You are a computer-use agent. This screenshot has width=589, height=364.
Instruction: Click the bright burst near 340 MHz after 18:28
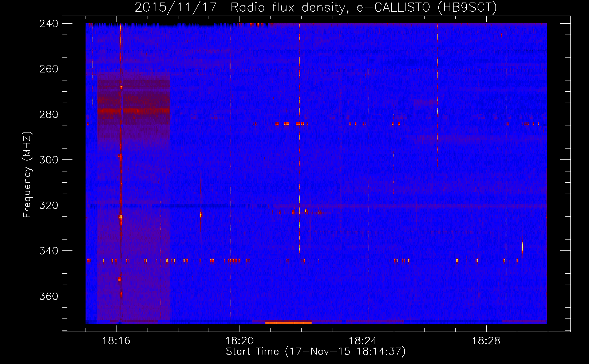tap(522, 248)
